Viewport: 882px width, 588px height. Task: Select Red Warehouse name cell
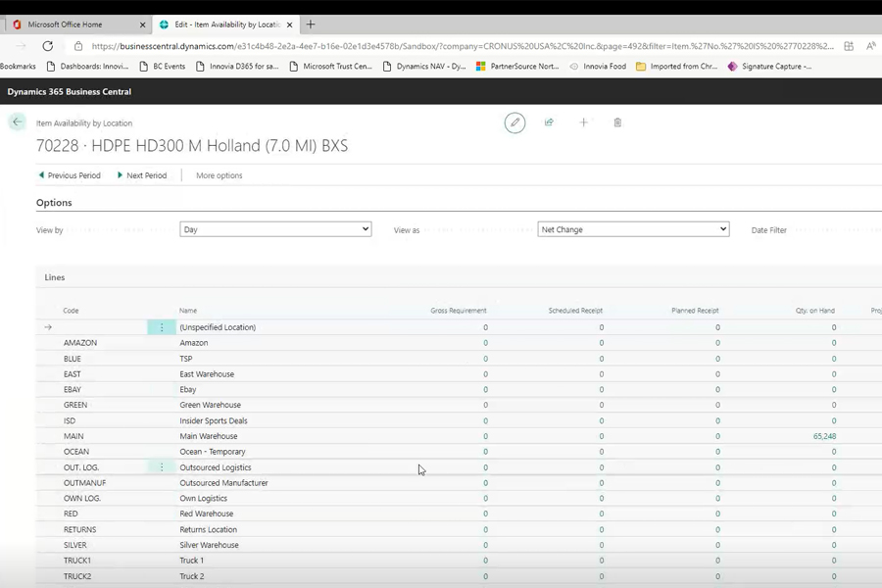pyautogui.click(x=207, y=514)
